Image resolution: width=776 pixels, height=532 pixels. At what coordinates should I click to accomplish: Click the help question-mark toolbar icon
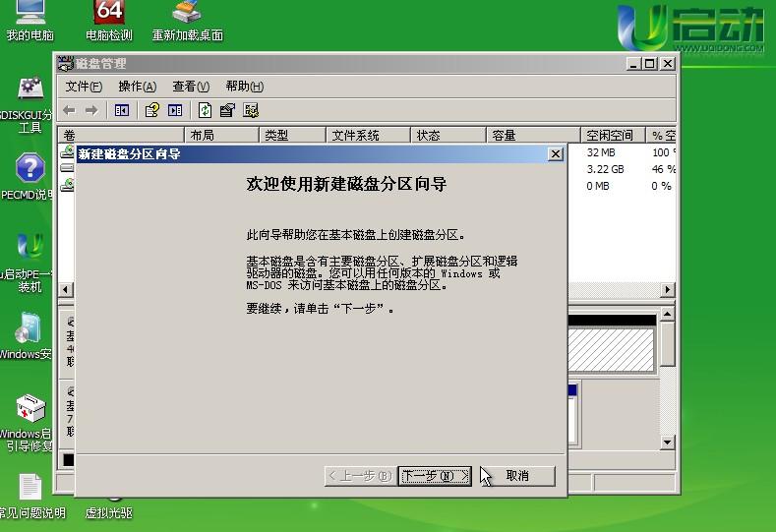click(151, 110)
